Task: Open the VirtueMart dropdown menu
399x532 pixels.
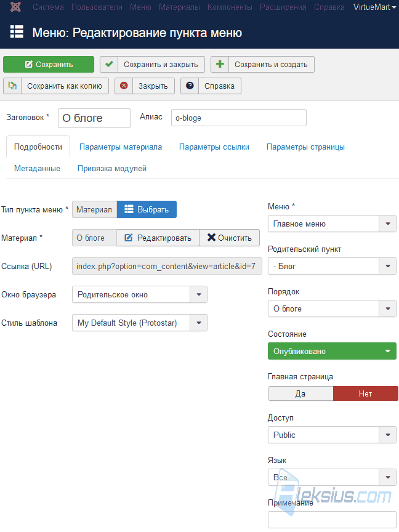Action: click(374, 7)
